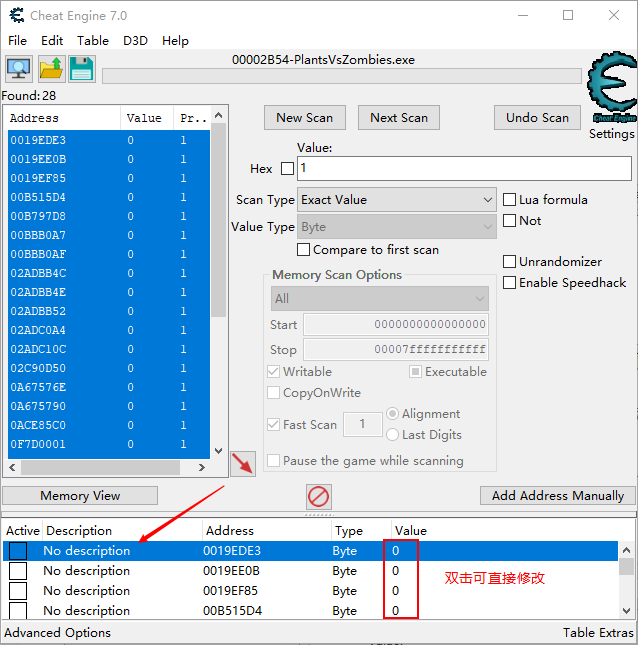Click the Fast Scan alignment value field
Image resolution: width=638 pixels, height=645 pixels.
[363, 424]
